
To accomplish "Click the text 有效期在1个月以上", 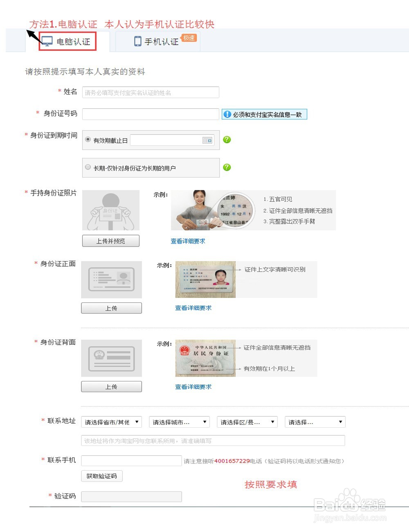I will coord(269,369).
